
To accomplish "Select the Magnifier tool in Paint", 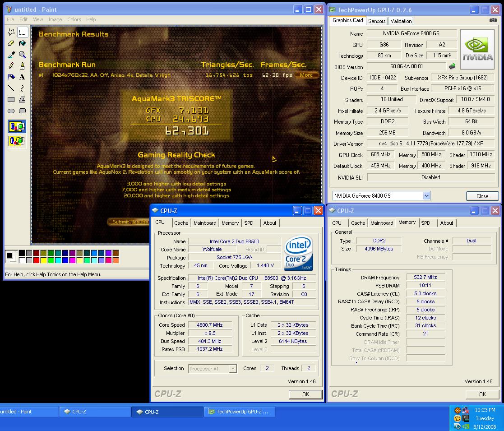I will (x=23, y=55).
